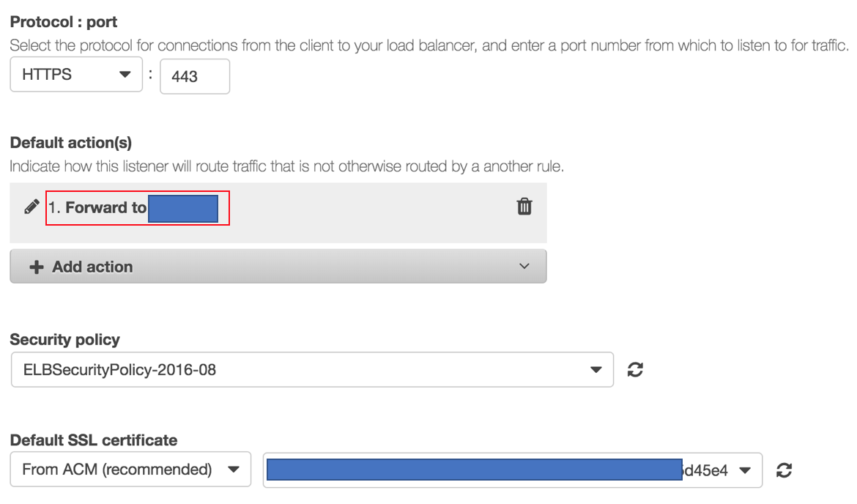Click the Security policy dropdown arrow

pyautogui.click(x=596, y=370)
